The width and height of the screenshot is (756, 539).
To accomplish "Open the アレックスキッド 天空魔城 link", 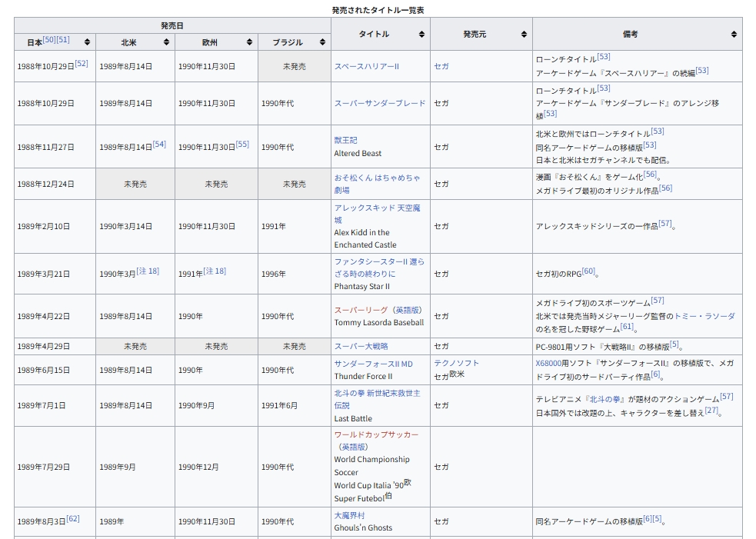I will (x=377, y=214).
